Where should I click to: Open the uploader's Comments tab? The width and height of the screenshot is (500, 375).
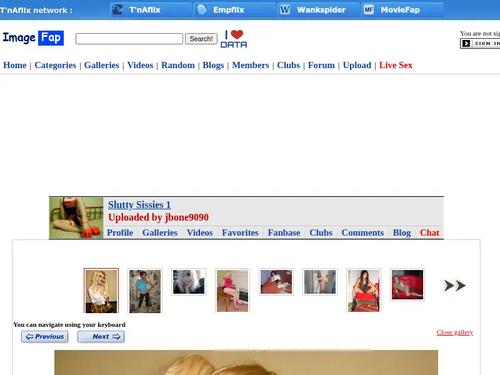pyautogui.click(x=363, y=233)
